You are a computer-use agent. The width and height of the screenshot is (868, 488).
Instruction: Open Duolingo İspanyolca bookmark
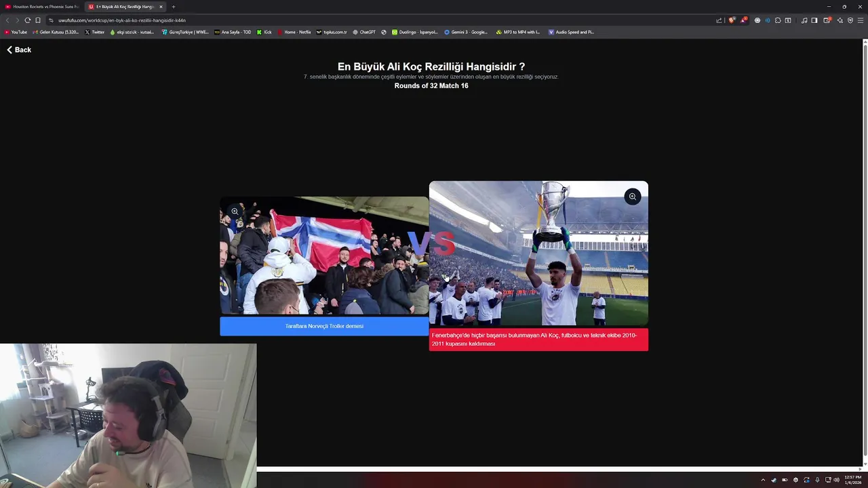pyautogui.click(x=415, y=32)
